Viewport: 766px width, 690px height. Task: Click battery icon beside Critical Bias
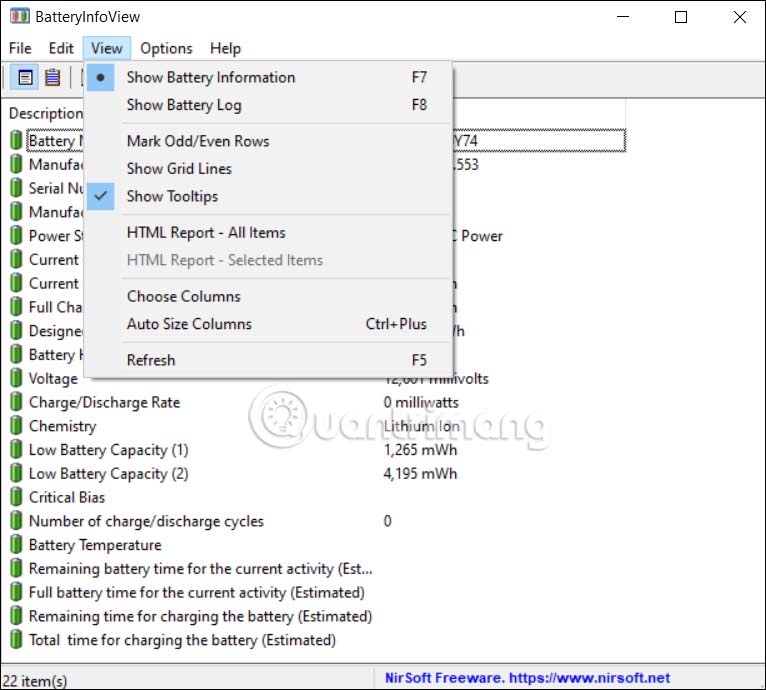[x=16, y=497]
